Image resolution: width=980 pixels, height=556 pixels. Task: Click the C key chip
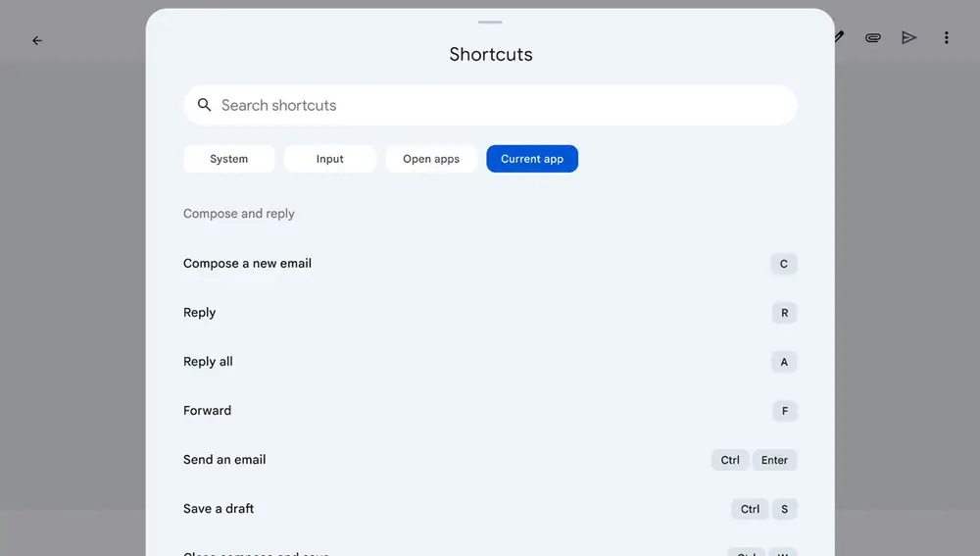784,264
